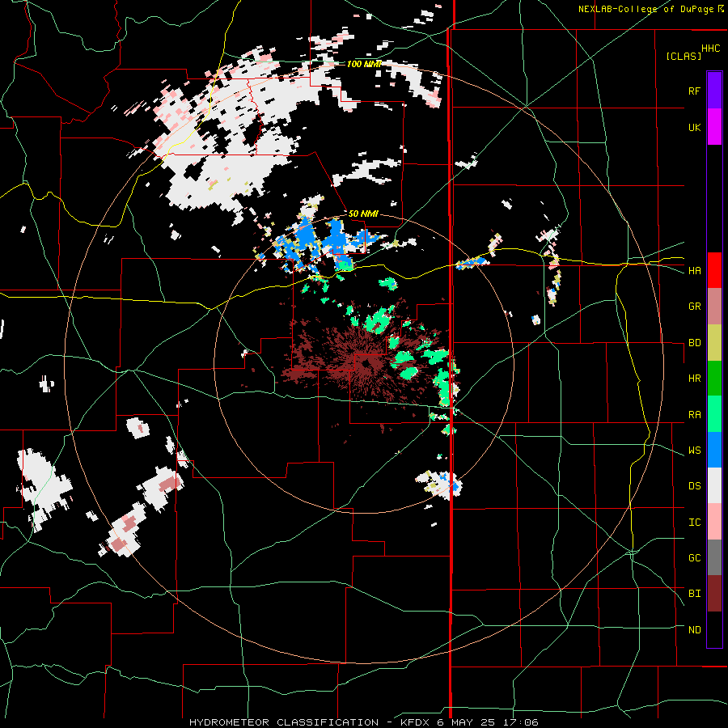Click the HR legend label
The image size is (728, 728).
pyautogui.click(x=694, y=379)
